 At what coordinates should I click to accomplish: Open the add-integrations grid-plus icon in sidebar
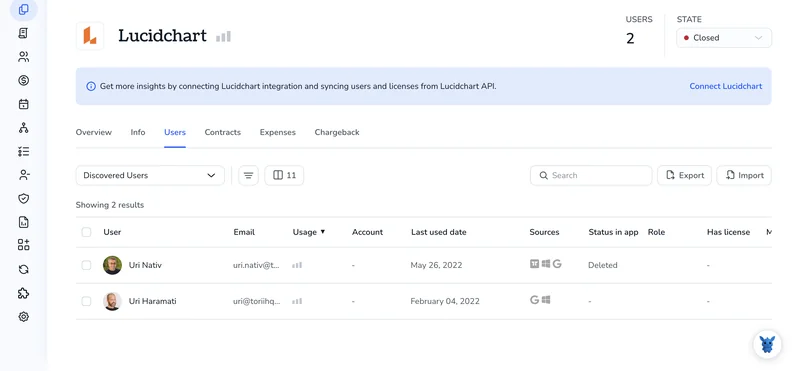23,245
